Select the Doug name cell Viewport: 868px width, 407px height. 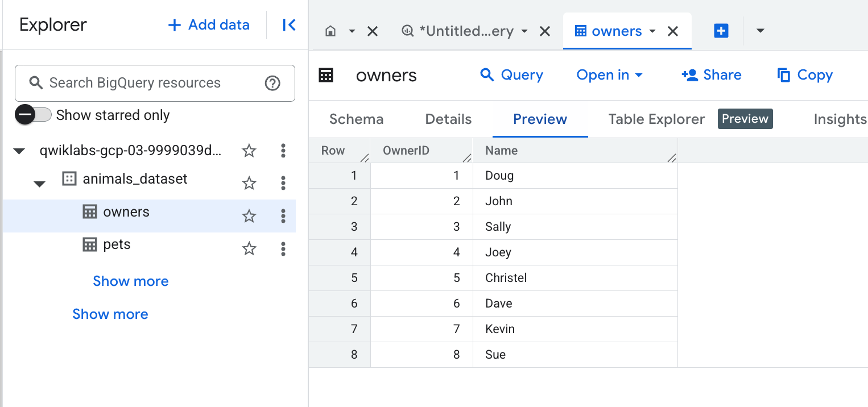[575, 176]
